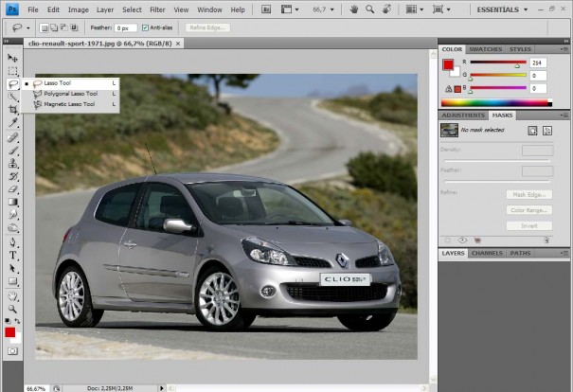Launch Adobe Bridge from top bar
This screenshot has width=573, height=392.
(x=266, y=9)
